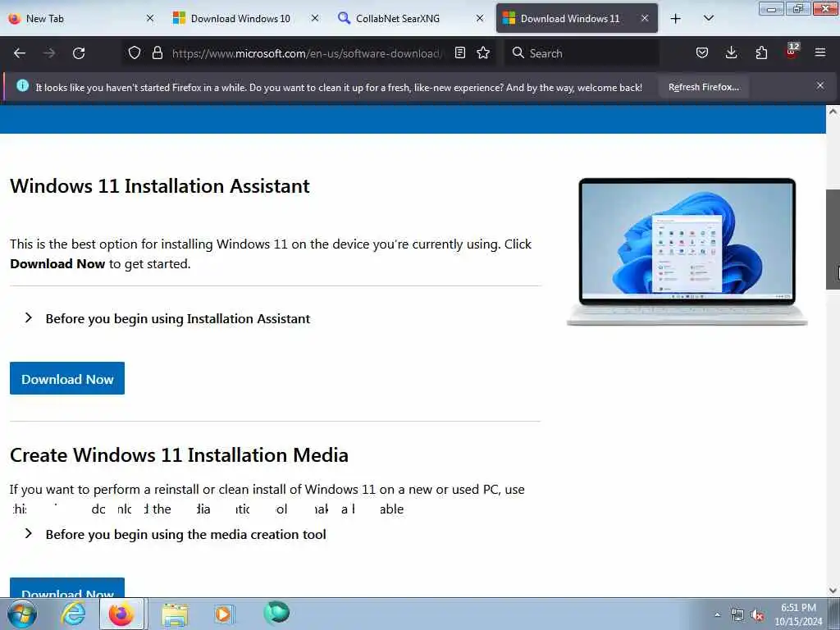Open the green round app taskbar icon
The image size is (840, 630).
click(x=276, y=612)
